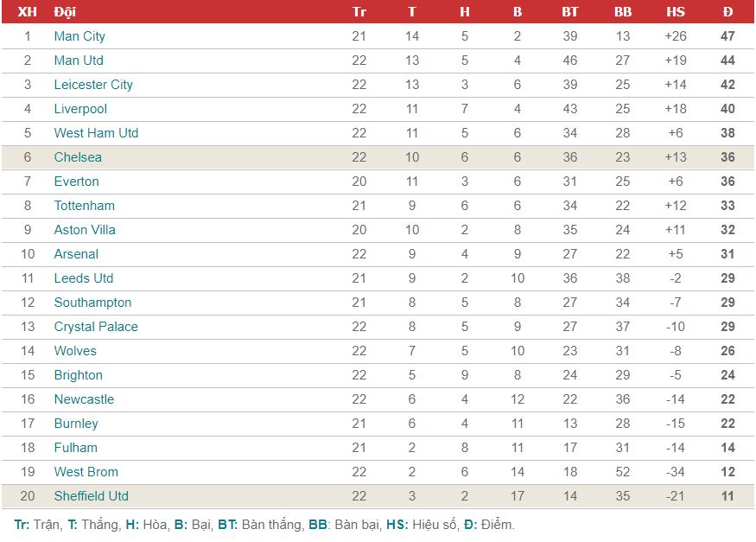Click the Leicester City team name
The image size is (756, 542).
(93, 85)
